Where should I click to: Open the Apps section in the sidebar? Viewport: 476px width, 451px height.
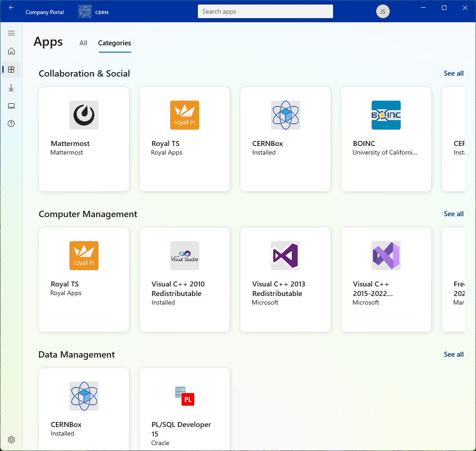(x=11, y=69)
